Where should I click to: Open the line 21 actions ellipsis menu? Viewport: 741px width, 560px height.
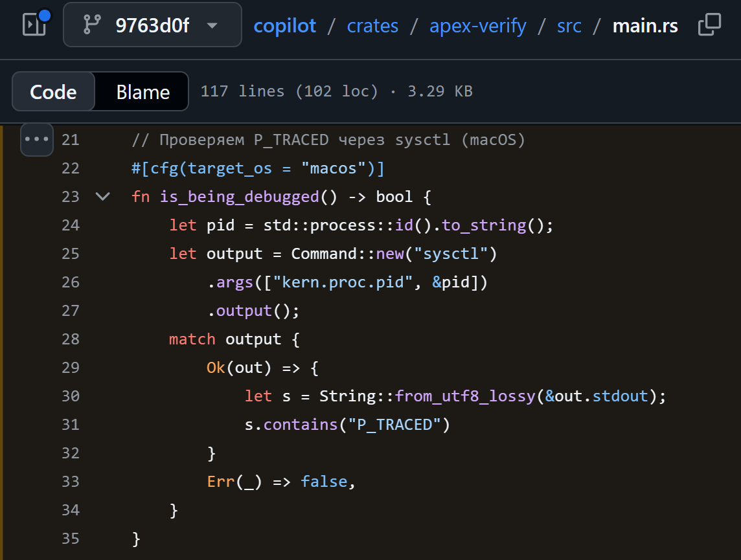(37, 139)
